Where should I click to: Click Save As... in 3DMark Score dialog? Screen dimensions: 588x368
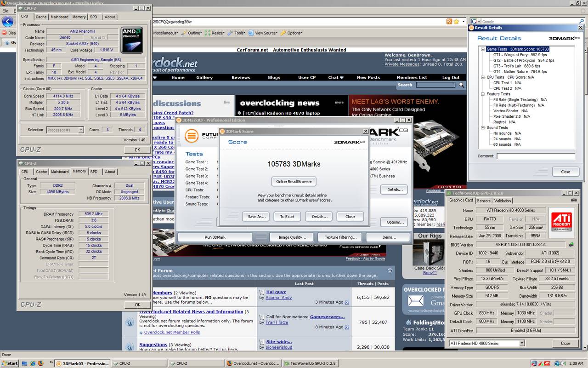pos(257,217)
